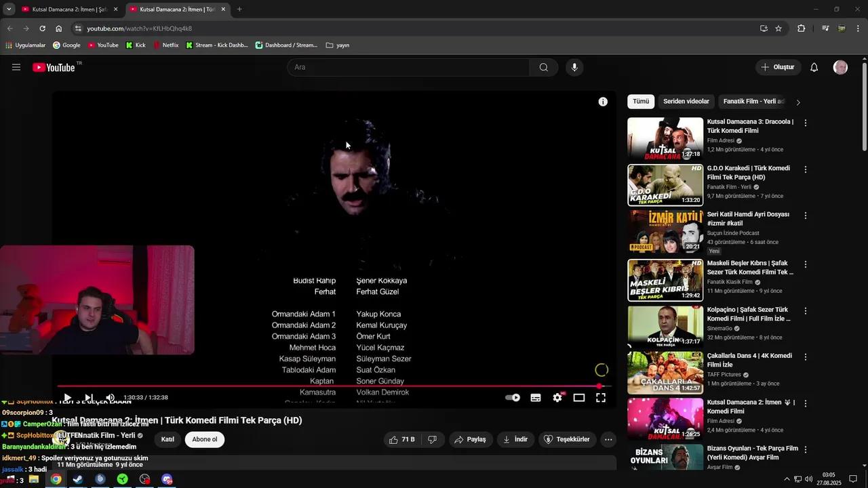Download the video with İndir
This screenshot has width=868, height=488.
515,439
